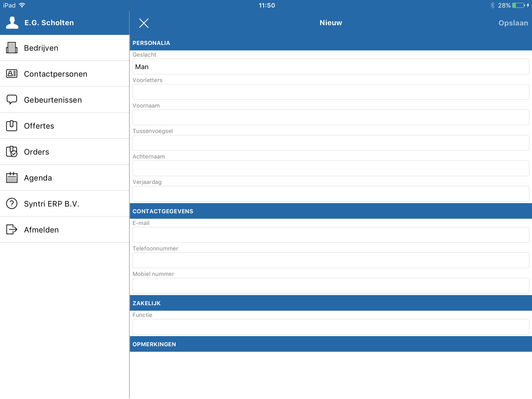
Task: Close the Nieuw form with X
Action: click(144, 23)
